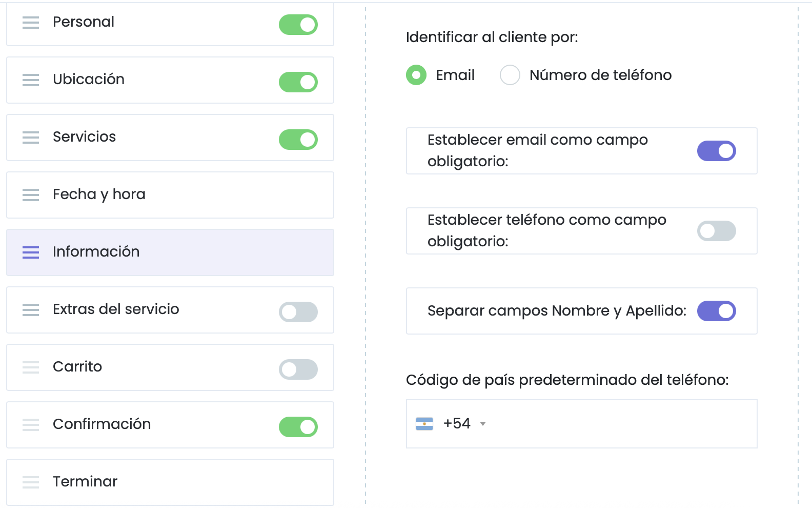812x508 pixels.
Task: Click the drag handle next to Fecha y hora
Action: [x=31, y=195]
